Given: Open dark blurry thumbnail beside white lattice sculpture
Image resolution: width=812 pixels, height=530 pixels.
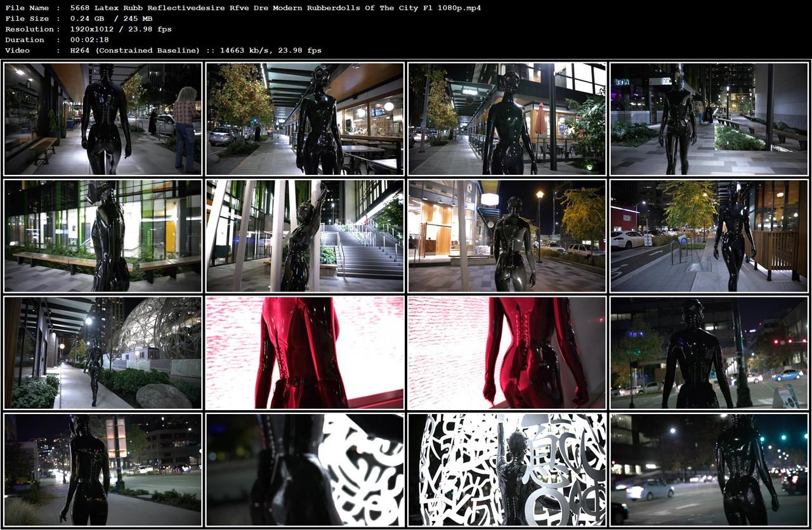Looking at the screenshot, I should coord(304,470).
